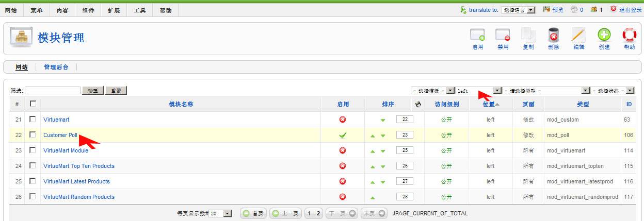Screen dimensions: 644x221
Task: Switch to the 管理后台 tab
Action: tap(56, 67)
